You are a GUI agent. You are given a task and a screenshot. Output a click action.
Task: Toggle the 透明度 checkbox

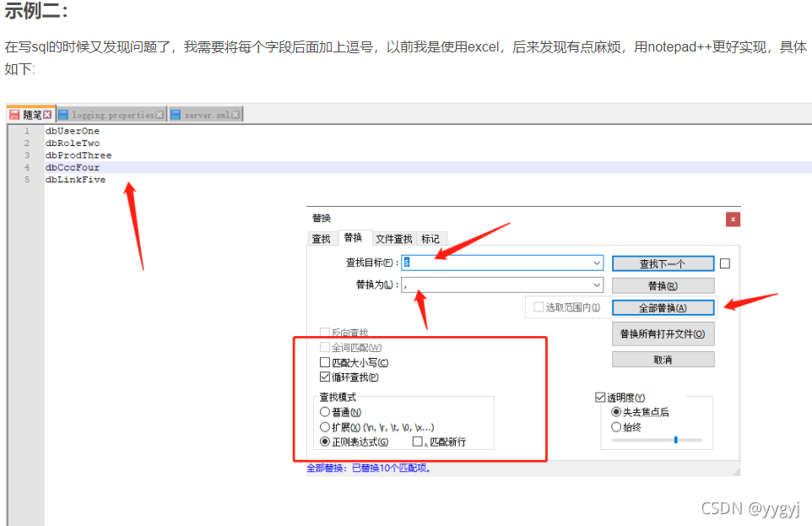click(600, 398)
